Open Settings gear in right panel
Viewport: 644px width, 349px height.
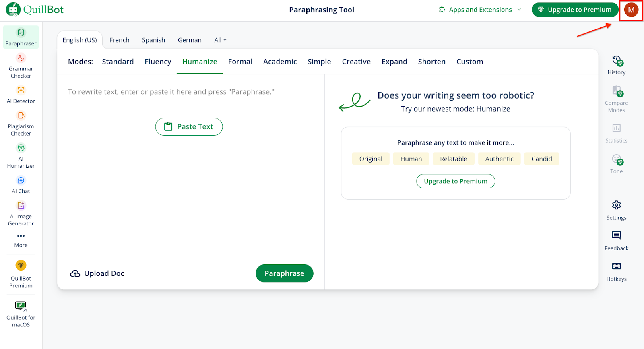pos(616,205)
